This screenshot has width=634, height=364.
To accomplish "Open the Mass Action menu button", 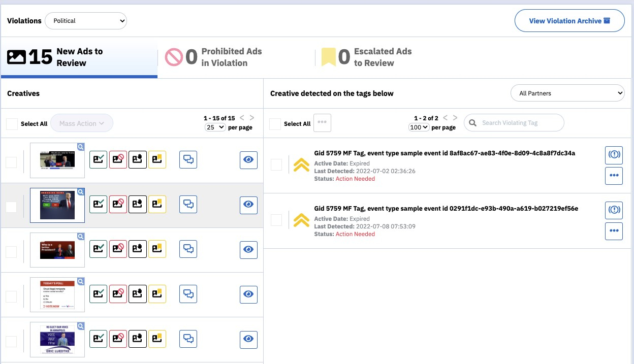I will pos(81,123).
